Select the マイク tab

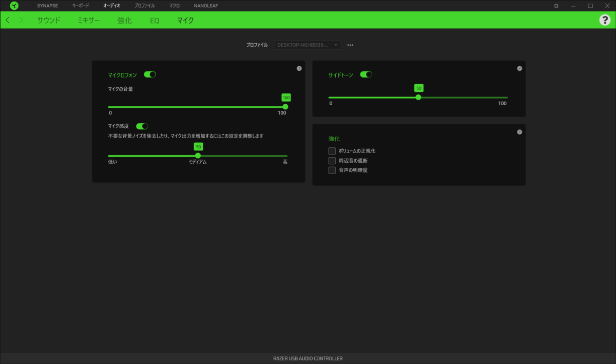tap(185, 21)
